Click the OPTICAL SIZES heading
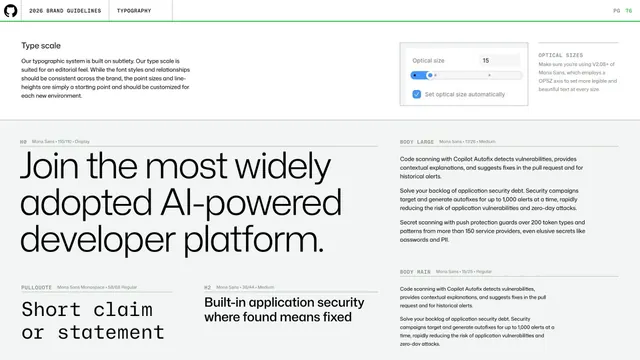 [560, 55]
